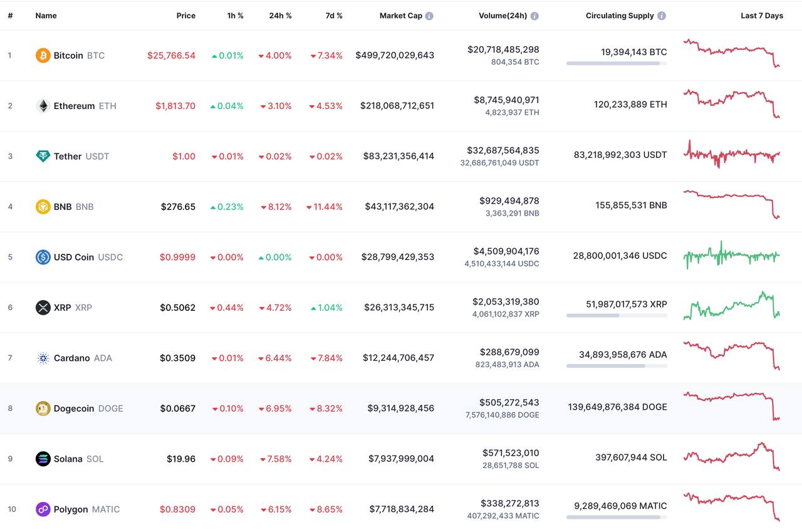Viewport: 802px width, 532px height.
Task: Click XRP circulating supply progress bar
Action: pyautogui.click(x=617, y=316)
